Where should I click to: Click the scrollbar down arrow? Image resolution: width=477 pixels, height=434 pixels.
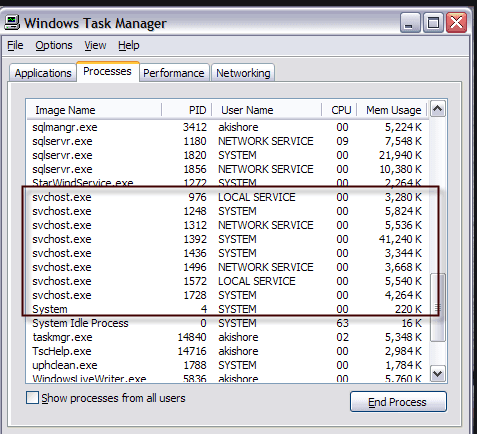(437, 373)
